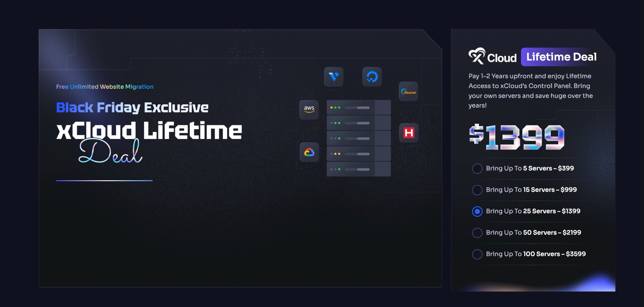Click the Hetzner red H icon

pos(409,133)
